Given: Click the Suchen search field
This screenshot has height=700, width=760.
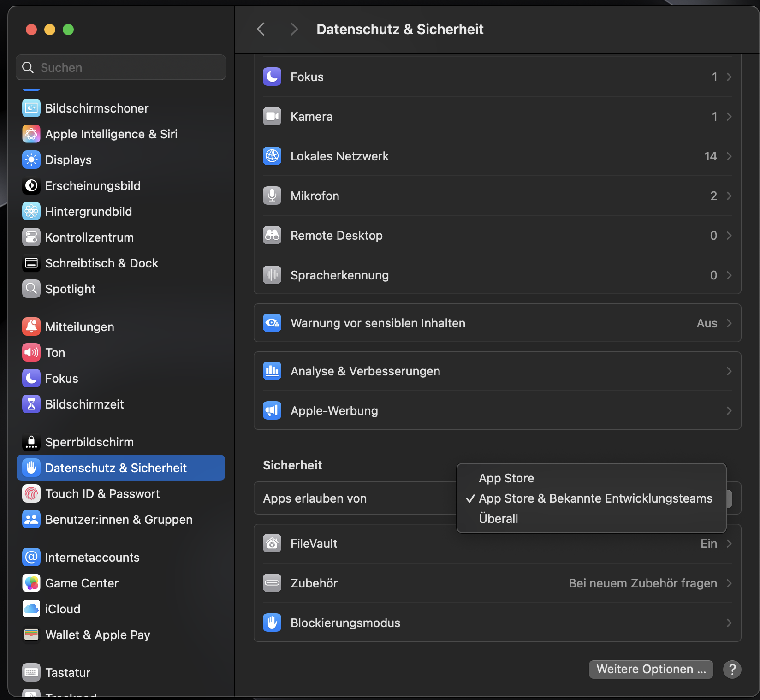Looking at the screenshot, I should (x=121, y=68).
